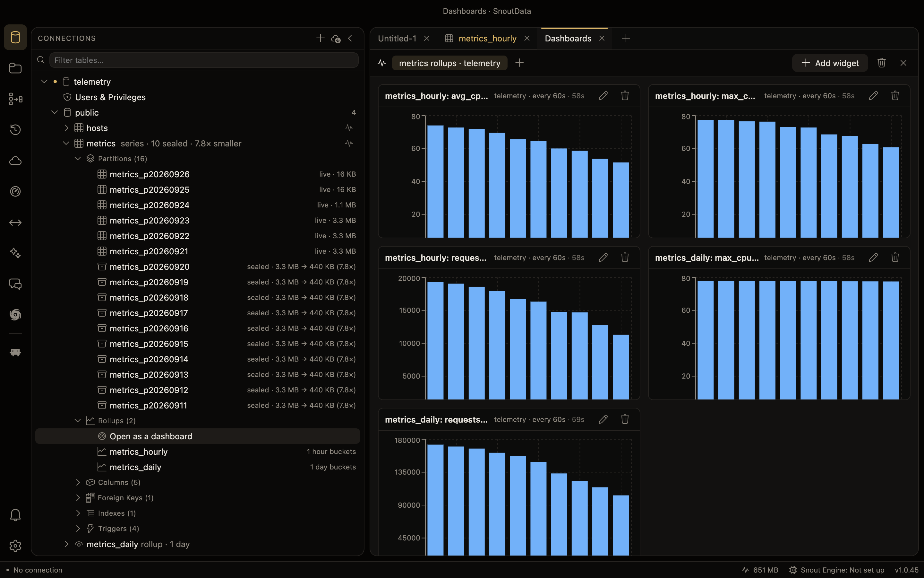
Task: Click the cloud download connections icon
Action: click(x=336, y=38)
